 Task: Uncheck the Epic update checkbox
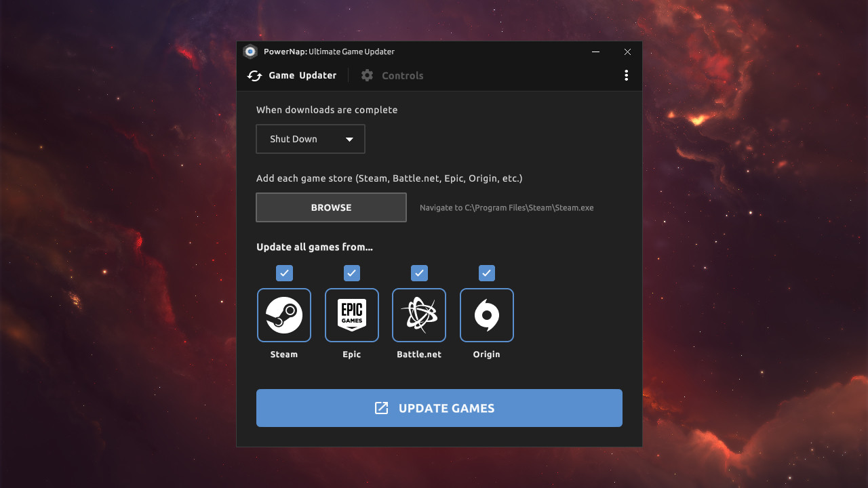351,273
